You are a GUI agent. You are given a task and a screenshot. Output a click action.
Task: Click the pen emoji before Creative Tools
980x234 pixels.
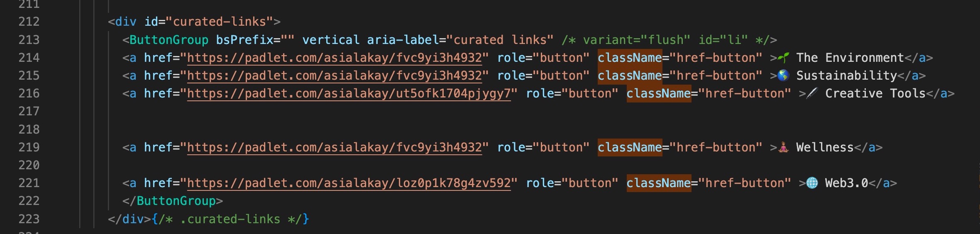(812, 93)
